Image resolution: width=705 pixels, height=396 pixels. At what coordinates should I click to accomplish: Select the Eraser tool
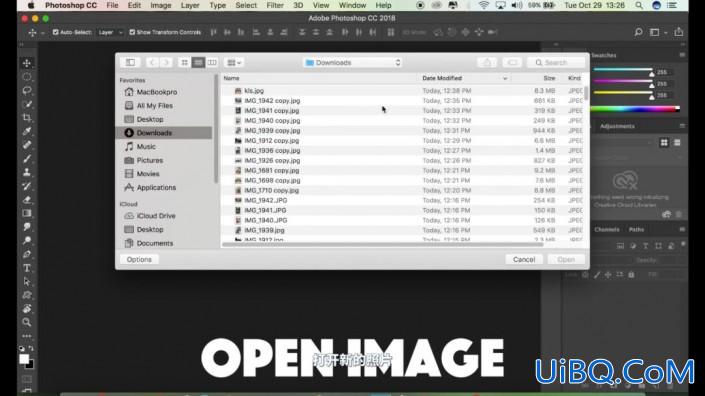[x=27, y=200]
